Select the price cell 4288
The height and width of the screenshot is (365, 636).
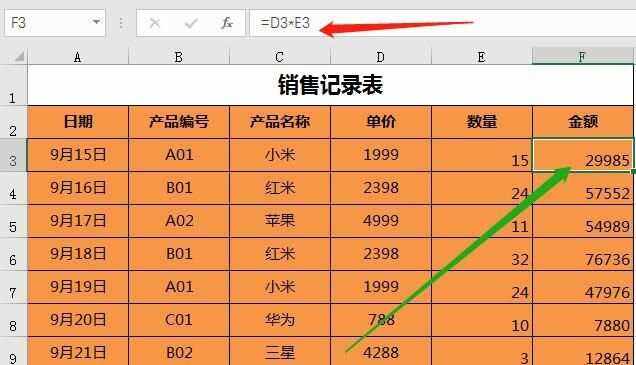pyautogui.click(x=380, y=351)
